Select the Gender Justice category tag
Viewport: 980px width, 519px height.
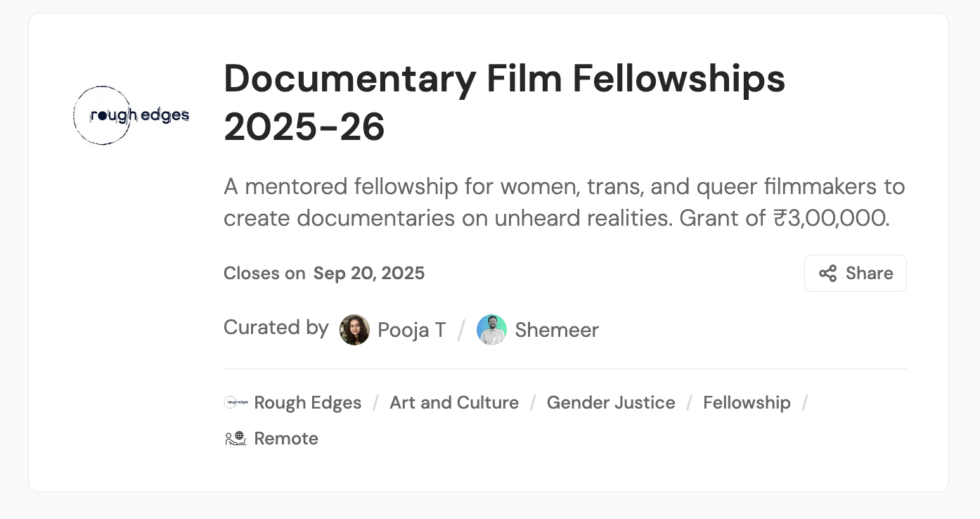click(x=610, y=403)
